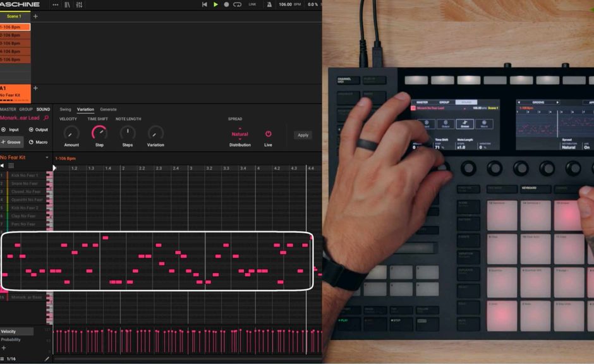Select the pattern 5-106 Bpm
Viewport: 594px width, 364px height.
(x=15, y=59)
